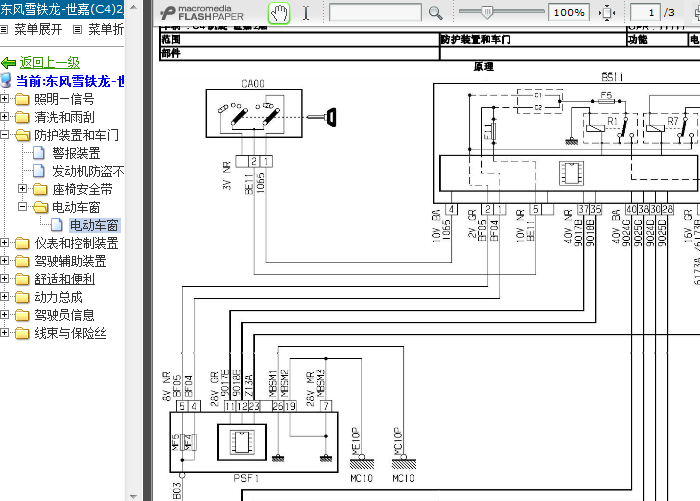The height and width of the screenshot is (501, 700).
Task: Collapse the 电动车窗 folder node
Action: pyautogui.click(x=22, y=207)
